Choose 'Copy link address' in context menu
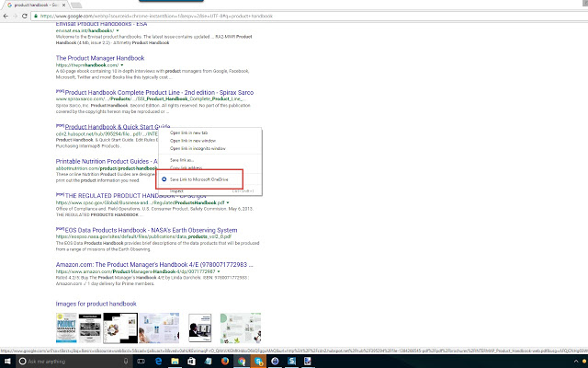588x368 pixels. pyautogui.click(x=186, y=167)
